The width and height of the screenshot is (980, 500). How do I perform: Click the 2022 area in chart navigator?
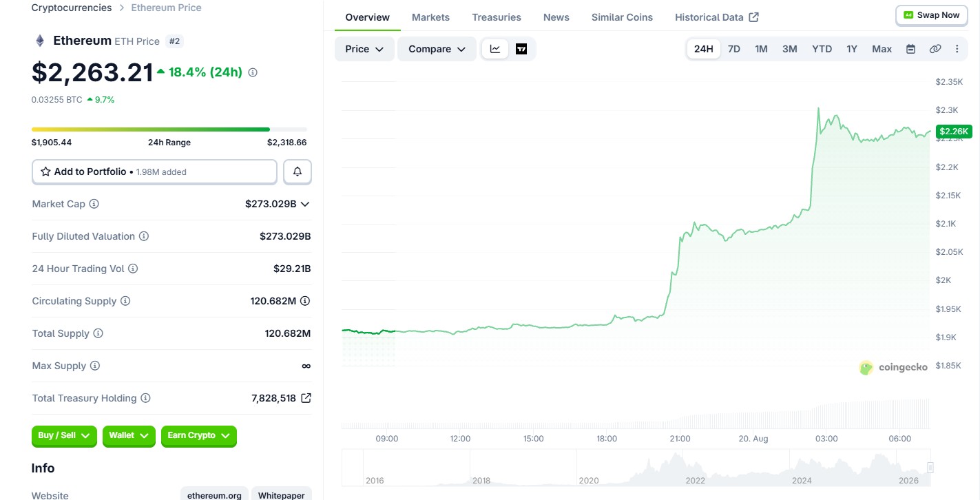point(695,480)
